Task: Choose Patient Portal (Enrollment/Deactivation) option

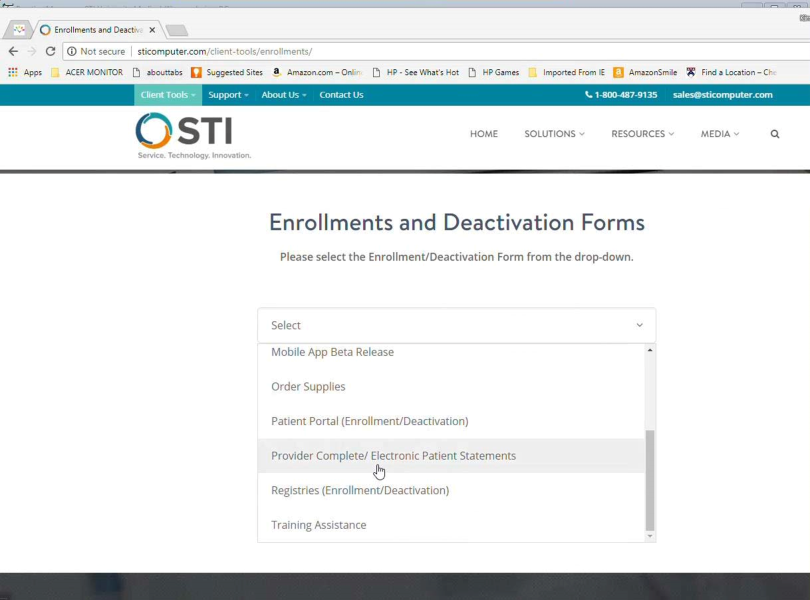Action: tap(369, 421)
